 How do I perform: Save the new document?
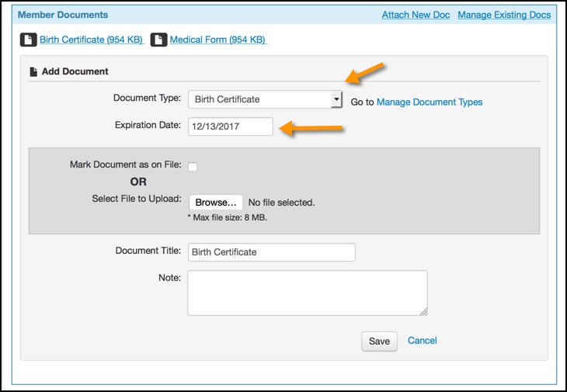(x=379, y=341)
